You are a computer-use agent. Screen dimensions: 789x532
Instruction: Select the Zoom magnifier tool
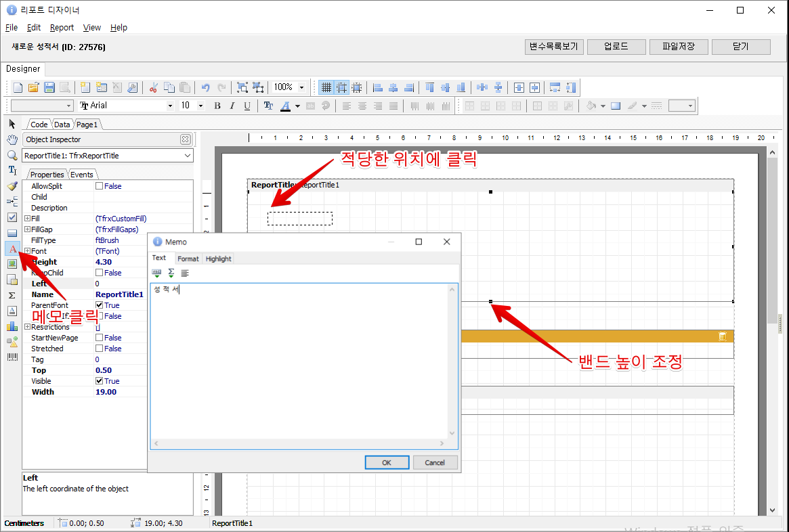tap(12, 155)
